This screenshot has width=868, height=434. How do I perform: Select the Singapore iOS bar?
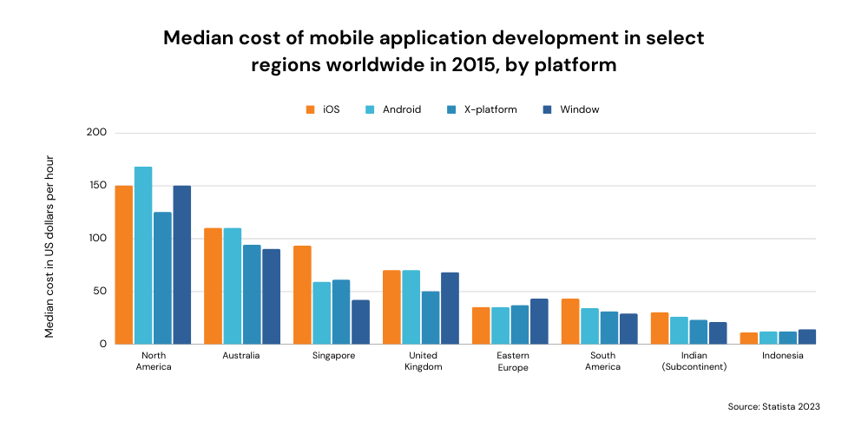(302, 295)
